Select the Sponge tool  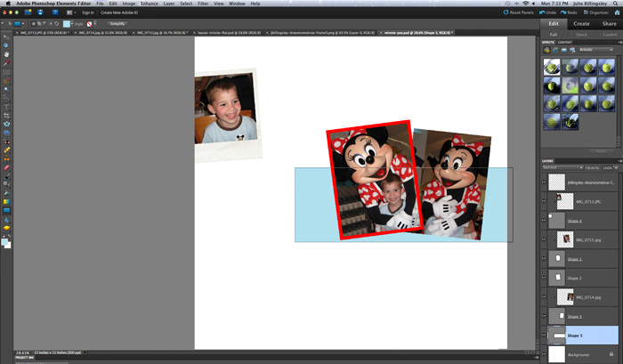point(6,229)
